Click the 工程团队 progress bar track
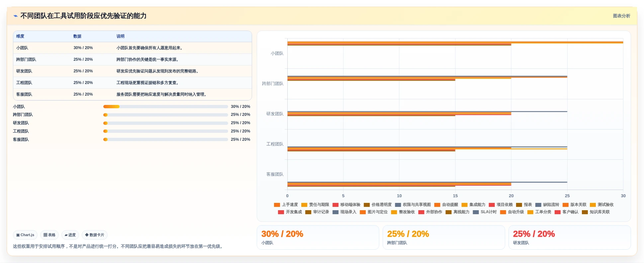 tap(165, 131)
